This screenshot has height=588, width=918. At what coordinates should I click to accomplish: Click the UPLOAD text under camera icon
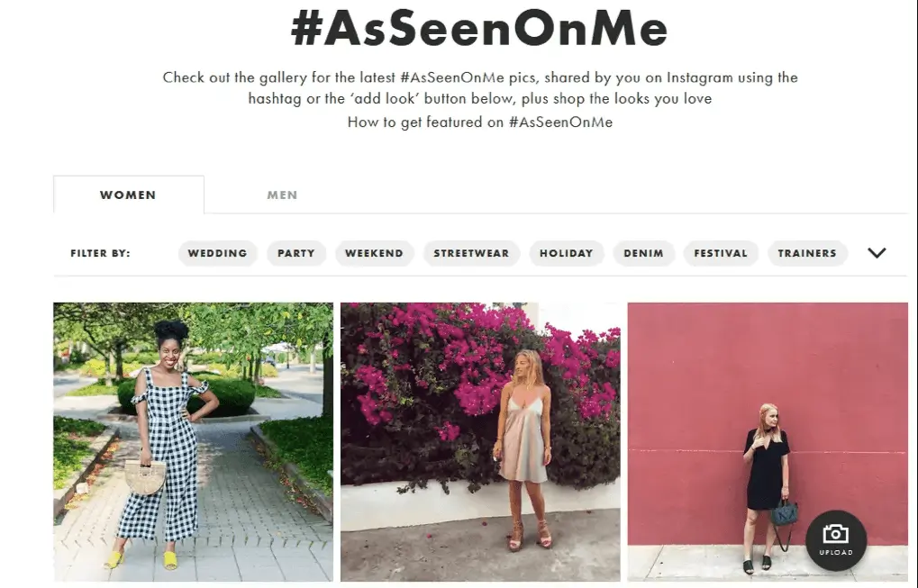pyautogui.click(x=834, y=551)
